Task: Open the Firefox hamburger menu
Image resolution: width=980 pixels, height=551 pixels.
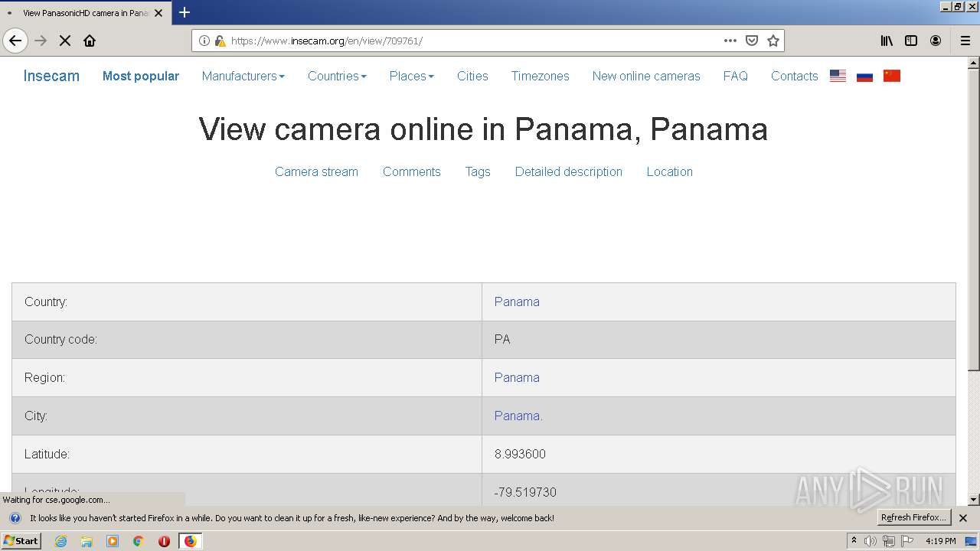Action: (965, 41)
